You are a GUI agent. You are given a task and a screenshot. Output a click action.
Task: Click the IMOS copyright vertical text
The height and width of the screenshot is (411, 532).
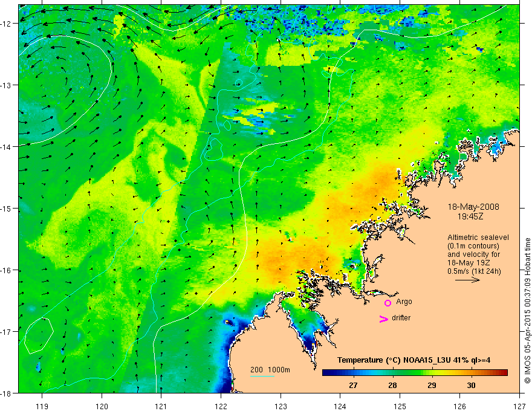coord(527,311)
